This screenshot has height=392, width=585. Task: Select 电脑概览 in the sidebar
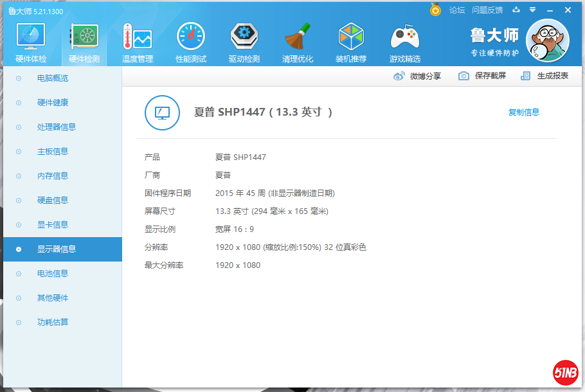click(53, 78)
